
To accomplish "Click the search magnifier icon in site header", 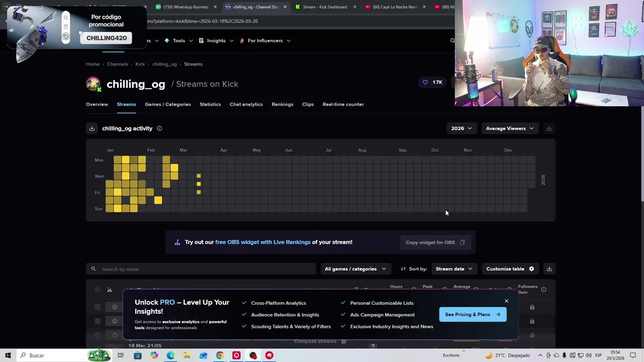I will pyautogui.click(x=452, y=41).
